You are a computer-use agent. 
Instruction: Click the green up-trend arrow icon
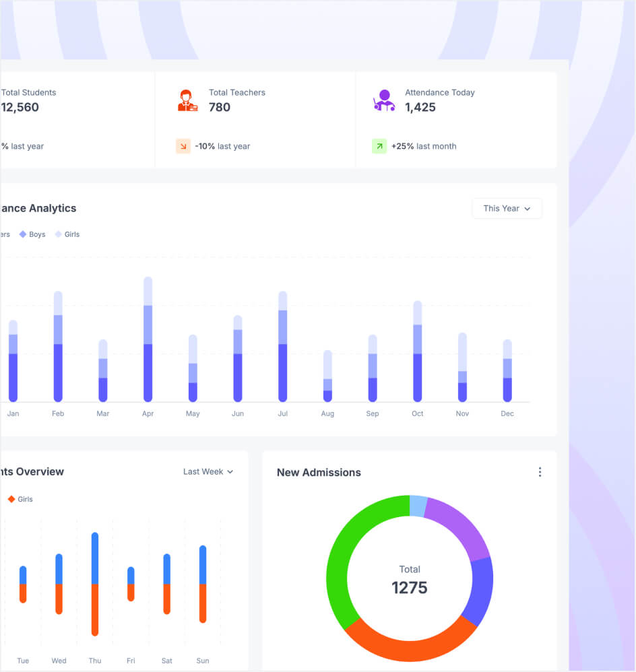click(379, 146)
